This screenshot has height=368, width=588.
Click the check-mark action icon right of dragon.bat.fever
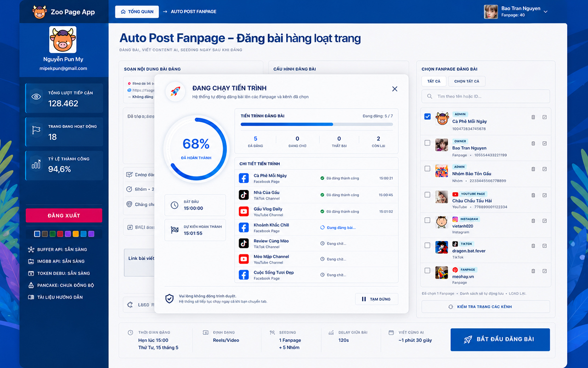545,246
